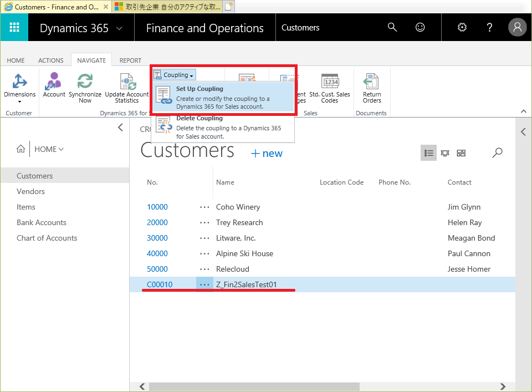Click the horizontal scrollbar thumb
This screenshot has height=392, width=532.
(254, 386)
